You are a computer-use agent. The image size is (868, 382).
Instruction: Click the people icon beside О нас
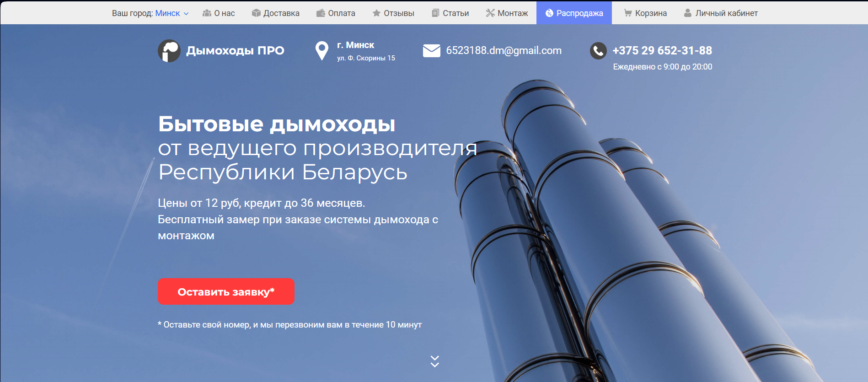point(207,13)
